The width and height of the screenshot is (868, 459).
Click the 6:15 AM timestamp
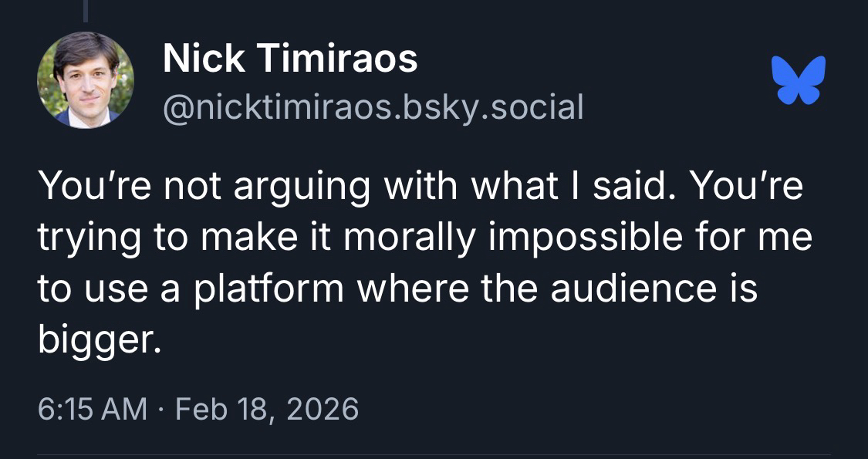pyautogui.click(x=92, y=408)
